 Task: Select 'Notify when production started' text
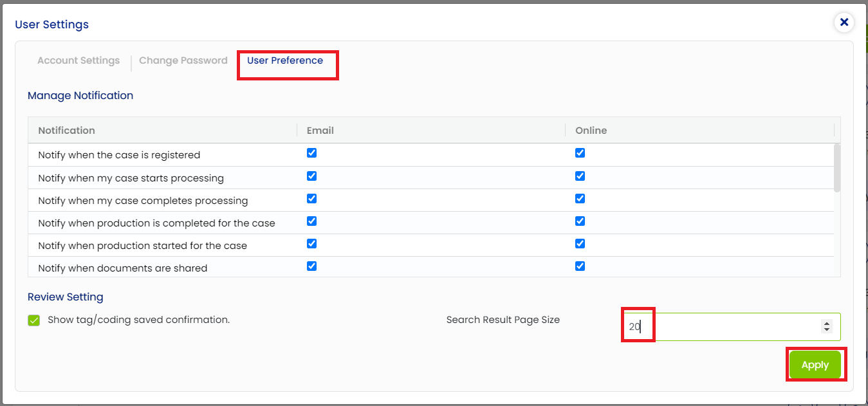tap(142, 245)
